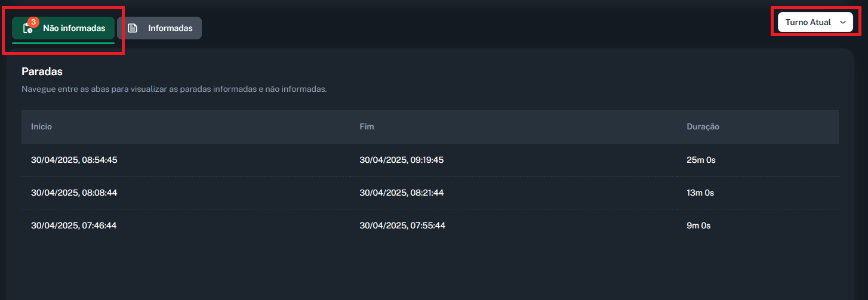The width and height of the screenshot is (868, 300).
Task: Click the 9m 0s duration cell
Action: point(698,225)
